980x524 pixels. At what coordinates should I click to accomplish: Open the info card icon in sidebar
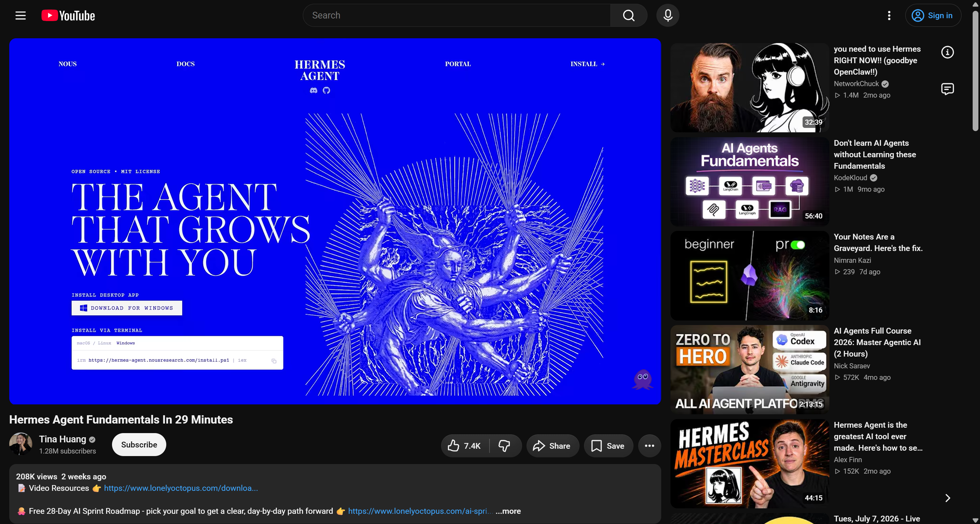click(x=947, y=52)
